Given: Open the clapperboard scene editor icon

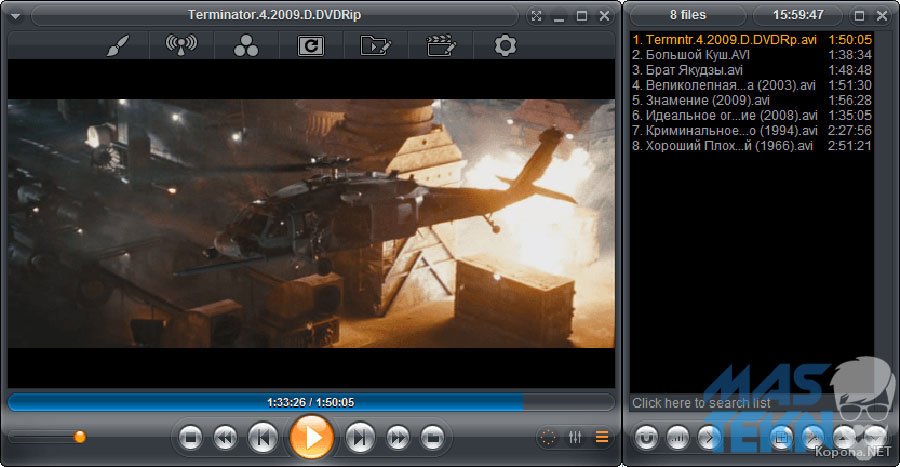Looking at the screenshot, I should click(441, 45).
